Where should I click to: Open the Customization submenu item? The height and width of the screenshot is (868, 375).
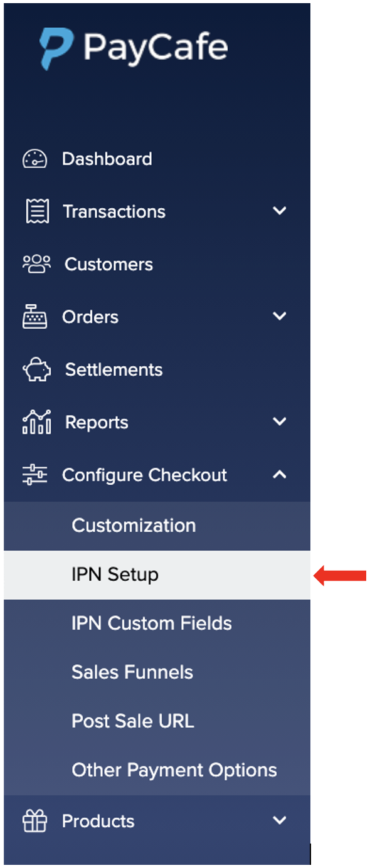157,526
